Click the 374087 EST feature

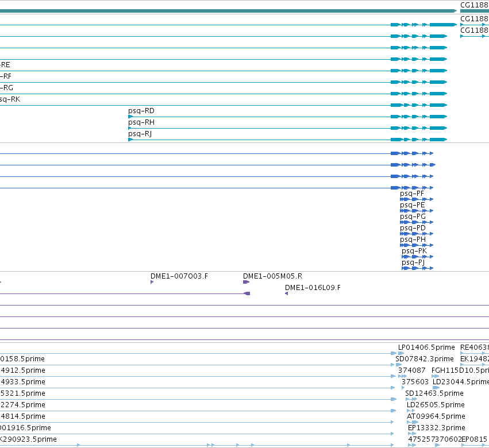[x=402, y=377]
